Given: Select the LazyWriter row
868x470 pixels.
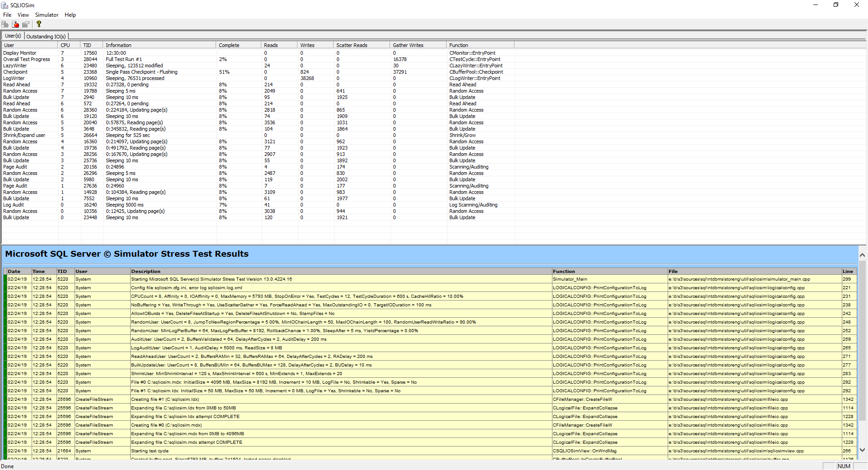Looking at the screenshot, I should point(258,66).
